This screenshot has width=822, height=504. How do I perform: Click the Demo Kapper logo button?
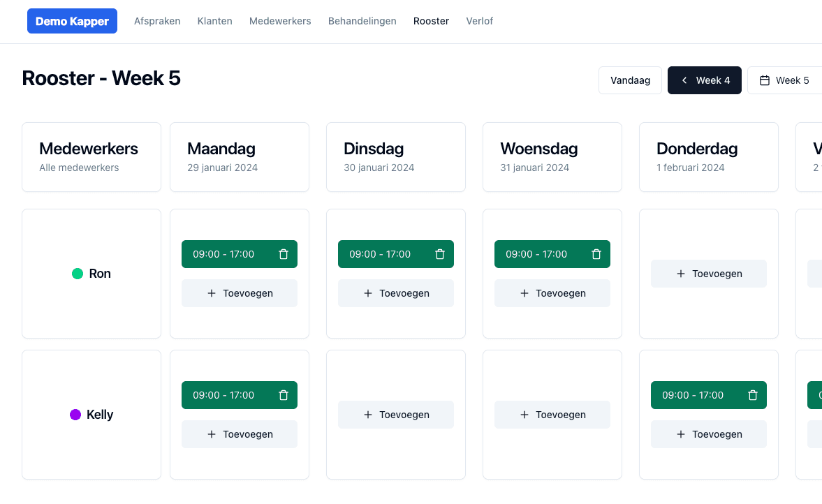click(x=72, y=21)
